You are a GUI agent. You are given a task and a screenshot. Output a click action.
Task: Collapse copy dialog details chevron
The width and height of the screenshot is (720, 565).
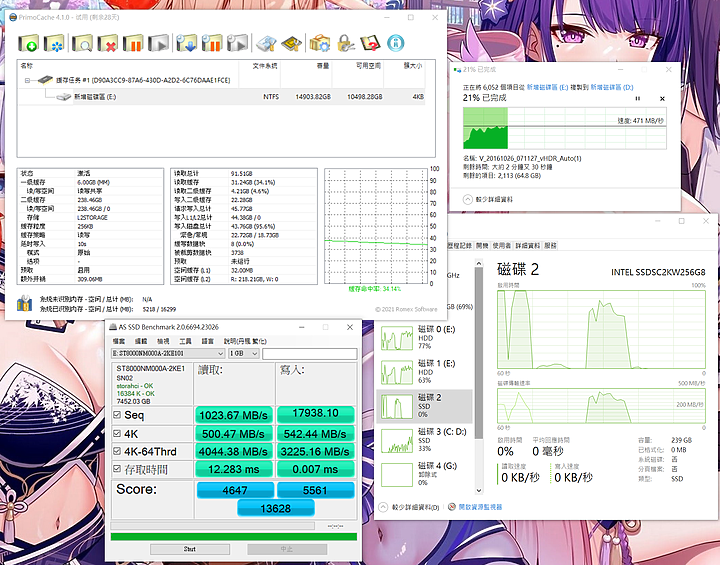tap(467, 199)
